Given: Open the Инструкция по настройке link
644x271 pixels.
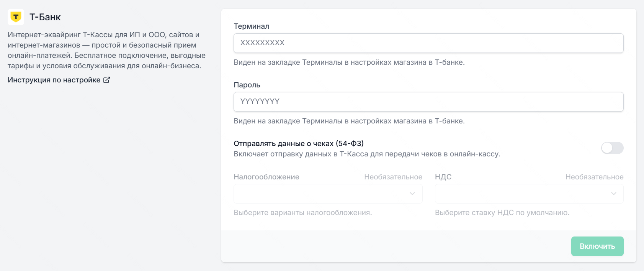Looking at the screenshot, I should [59, 80].
